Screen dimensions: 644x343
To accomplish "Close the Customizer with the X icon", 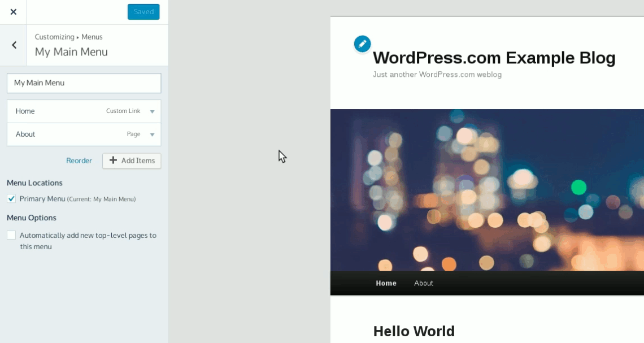I will (14, 12).
